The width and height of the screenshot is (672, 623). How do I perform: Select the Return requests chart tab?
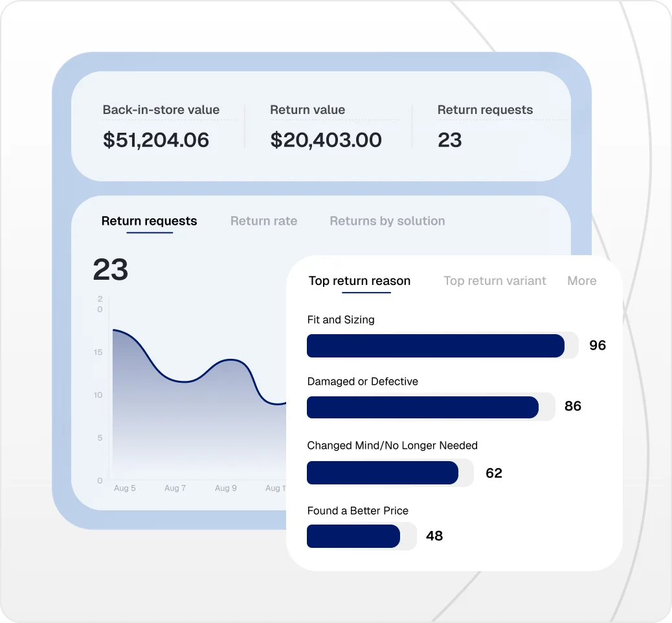(149, 221)
